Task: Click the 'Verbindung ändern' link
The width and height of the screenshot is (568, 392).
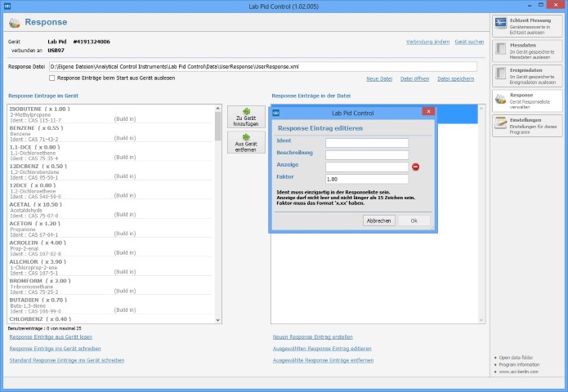Action: [427, 41]
